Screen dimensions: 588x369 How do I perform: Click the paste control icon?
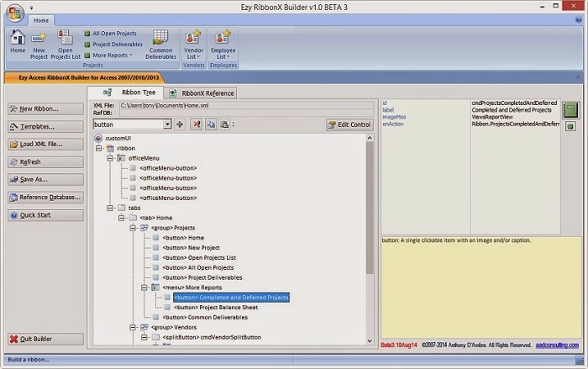pyautogui.click(x=224, y=124)
